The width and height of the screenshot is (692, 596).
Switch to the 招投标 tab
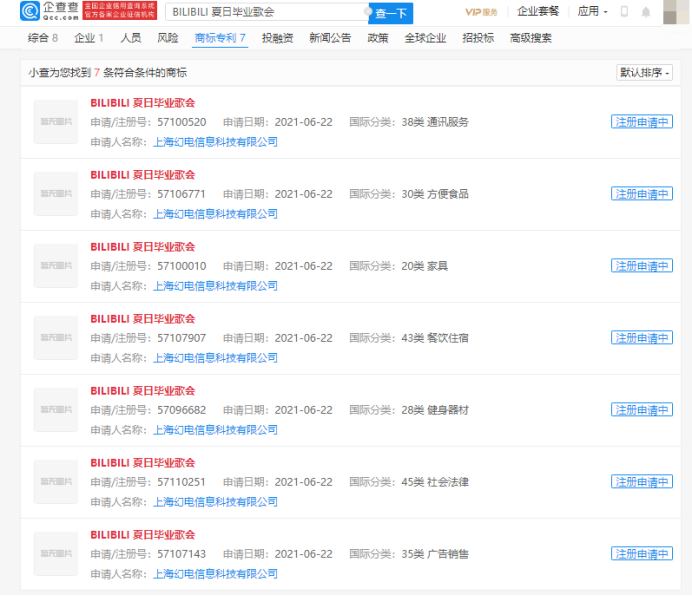click(478, 38)
